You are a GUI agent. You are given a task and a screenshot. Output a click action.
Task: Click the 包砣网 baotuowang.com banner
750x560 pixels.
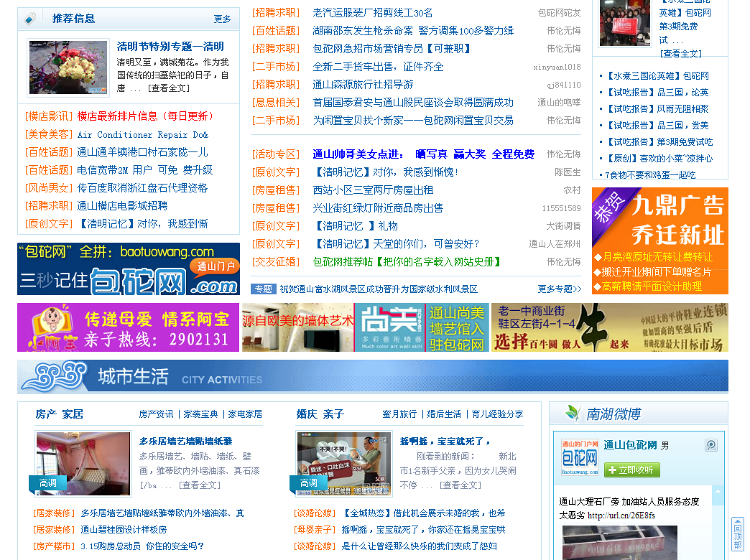coord(128,269)
